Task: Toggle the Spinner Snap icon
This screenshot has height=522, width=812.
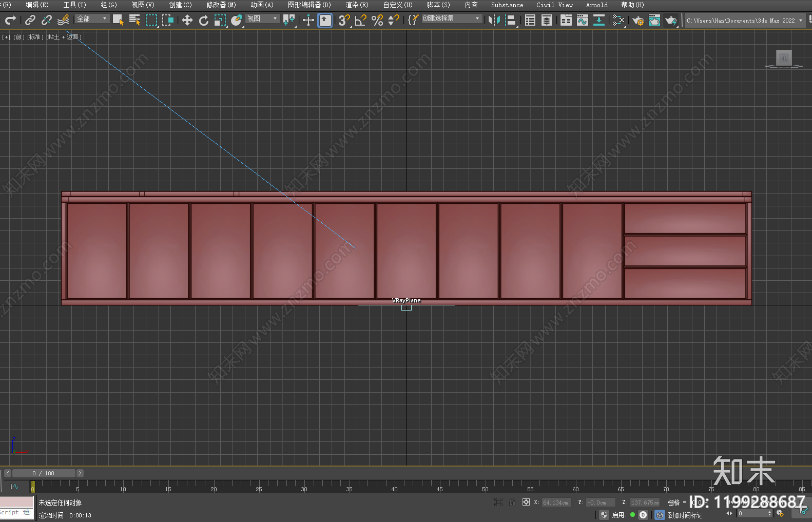Action: tap(394, 20)
